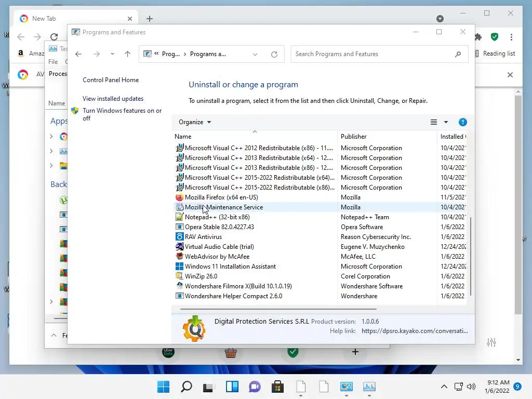Open recent locations chevron beside navigation arrows

[112, 54]
